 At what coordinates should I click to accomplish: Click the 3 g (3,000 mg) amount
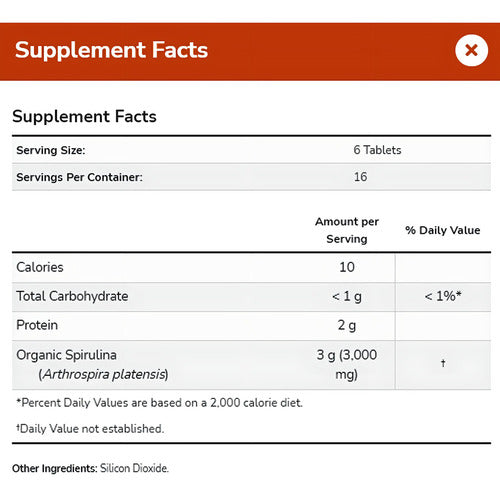pyautogui.click(x=347, y=364)
